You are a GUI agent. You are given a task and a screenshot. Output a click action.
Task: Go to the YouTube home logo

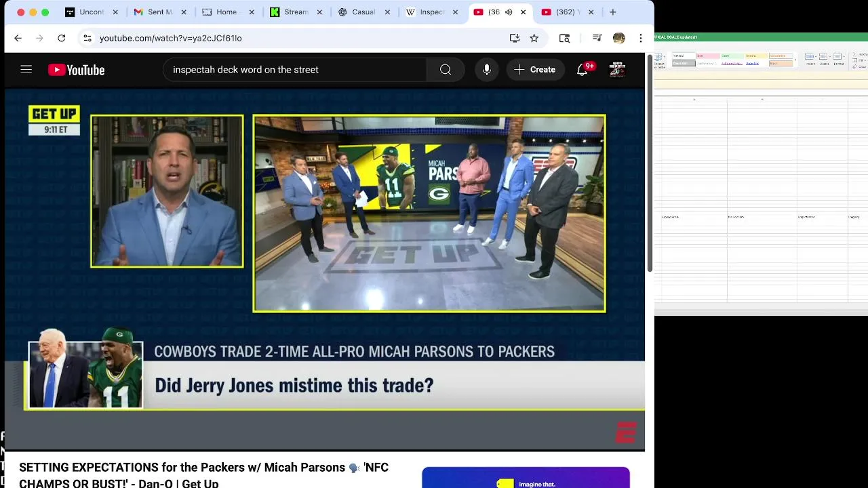(76, 70)
